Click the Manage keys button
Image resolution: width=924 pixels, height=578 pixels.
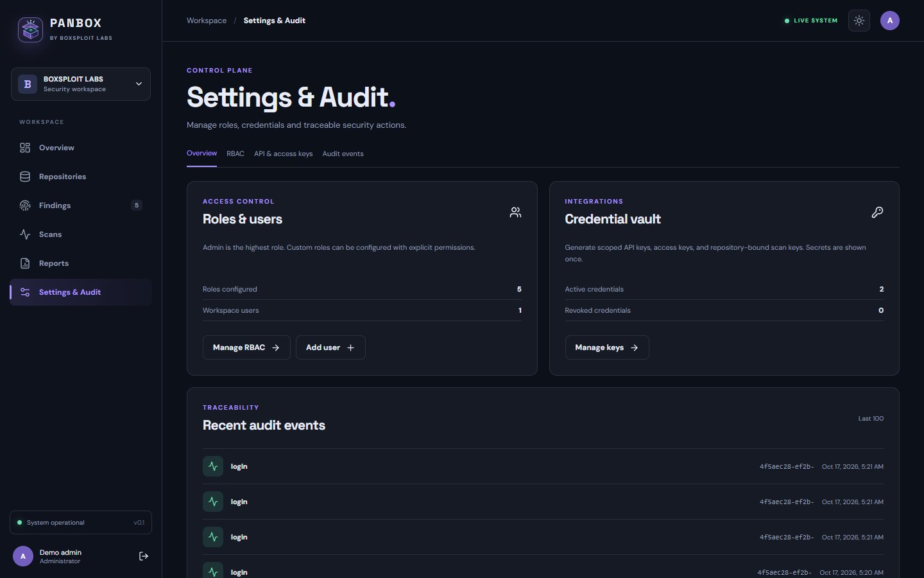607,347
